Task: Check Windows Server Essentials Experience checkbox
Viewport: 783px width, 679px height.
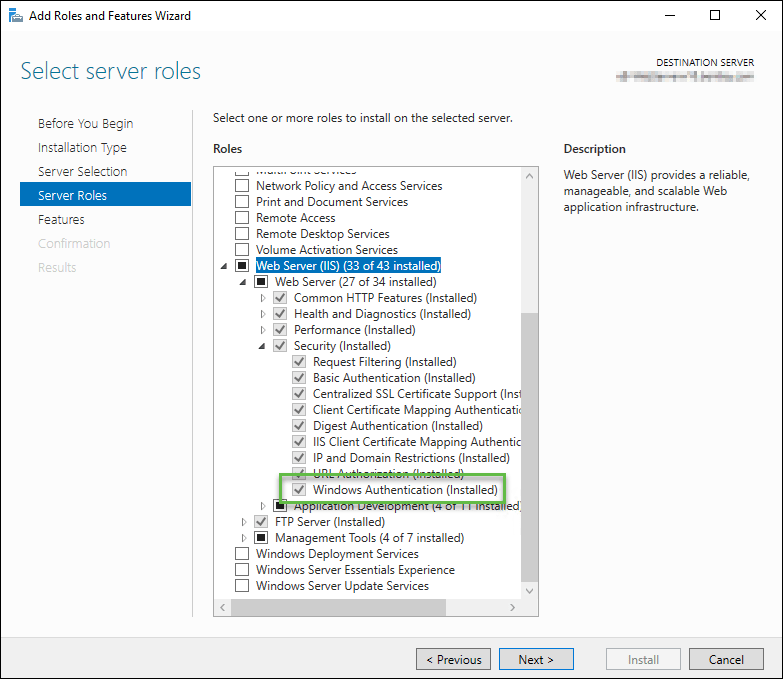Action: tap(242, 570)
